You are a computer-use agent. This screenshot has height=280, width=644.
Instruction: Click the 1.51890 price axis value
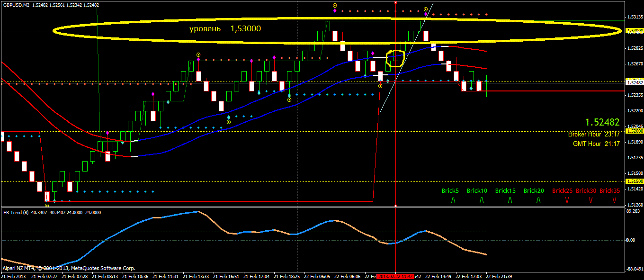coord(635,142)
